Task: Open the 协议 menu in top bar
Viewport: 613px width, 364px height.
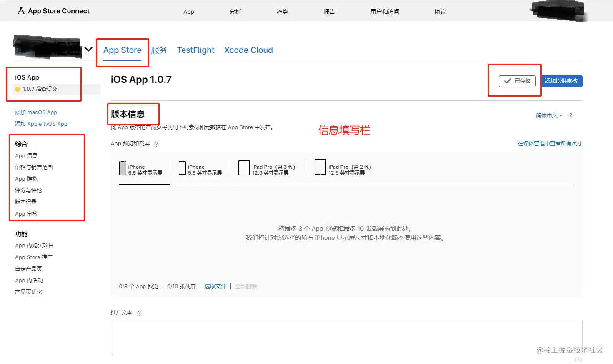Action: tap(440, 12)
